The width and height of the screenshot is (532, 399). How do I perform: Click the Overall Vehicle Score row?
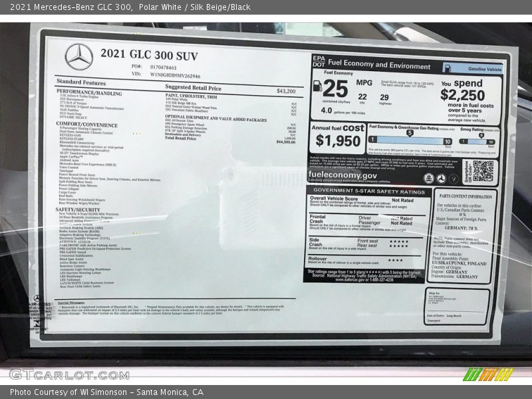(362, 202)
